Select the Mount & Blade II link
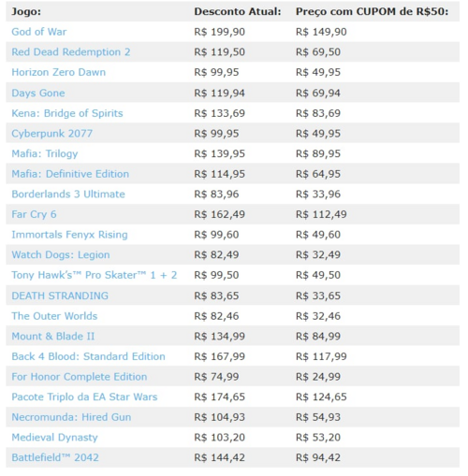The width and height of the screenshot is (468, 476). coord(53,337)
